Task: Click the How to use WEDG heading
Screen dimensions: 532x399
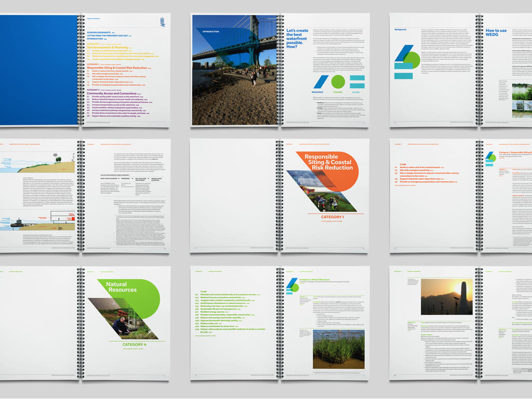Action: pyautogui.click(x=496, y=33)
